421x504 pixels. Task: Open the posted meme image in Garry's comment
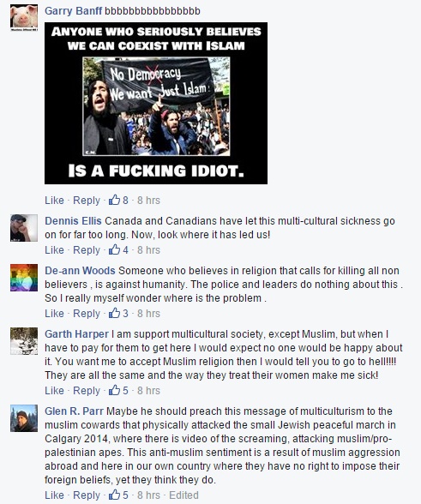[x=156, y=103]
